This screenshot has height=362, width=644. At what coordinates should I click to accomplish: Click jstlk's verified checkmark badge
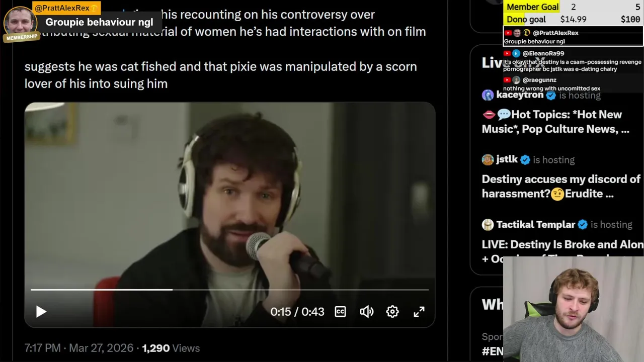tap(525, 160)
